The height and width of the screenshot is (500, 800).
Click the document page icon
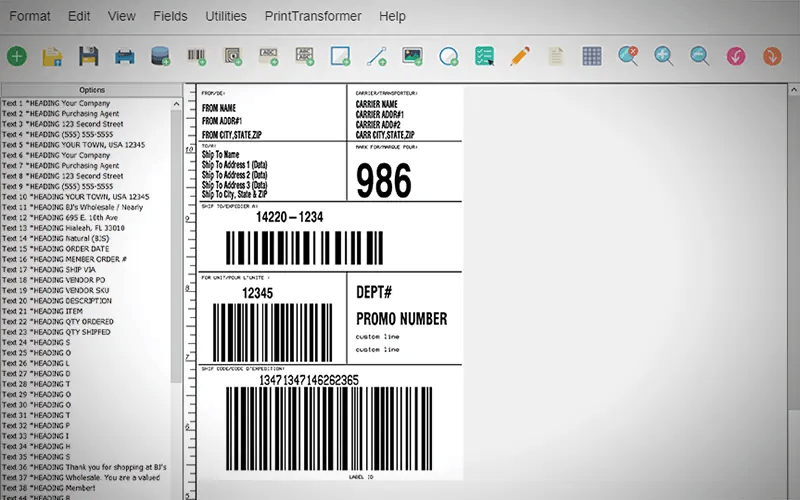coord(556,56)
